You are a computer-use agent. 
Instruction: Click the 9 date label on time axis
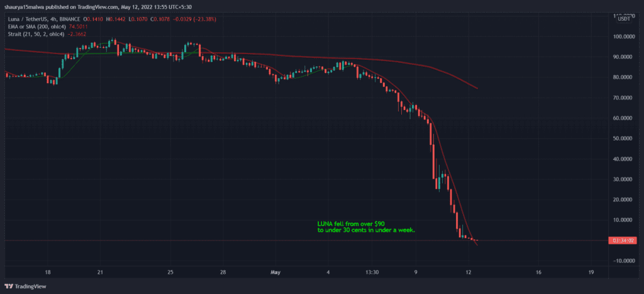tap(416, 273)
